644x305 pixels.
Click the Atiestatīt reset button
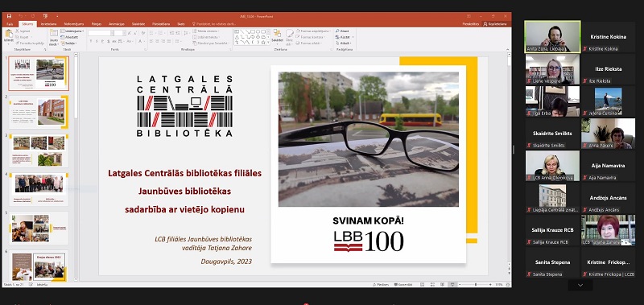(70, 37)
